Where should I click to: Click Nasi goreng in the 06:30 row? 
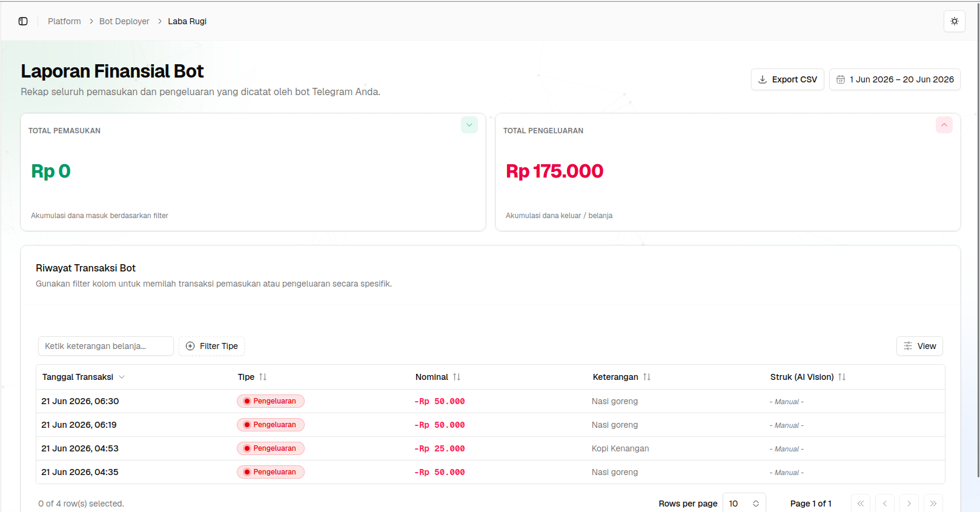615,401
